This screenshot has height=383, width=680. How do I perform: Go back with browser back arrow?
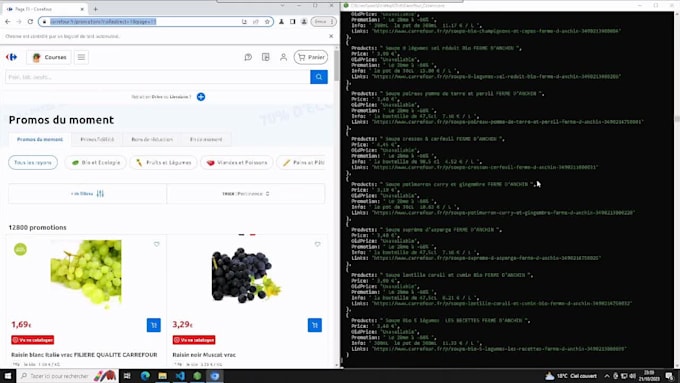(8, 22)
